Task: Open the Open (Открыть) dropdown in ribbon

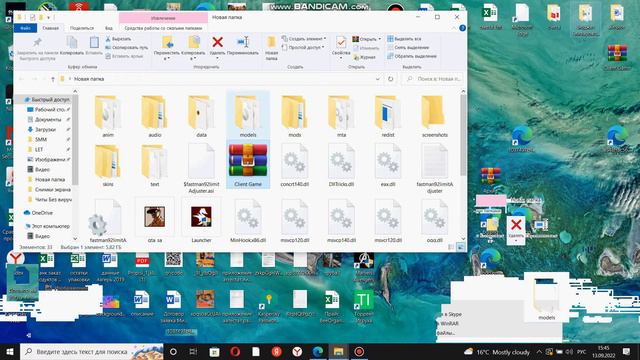Action: (x=367, y=39)
